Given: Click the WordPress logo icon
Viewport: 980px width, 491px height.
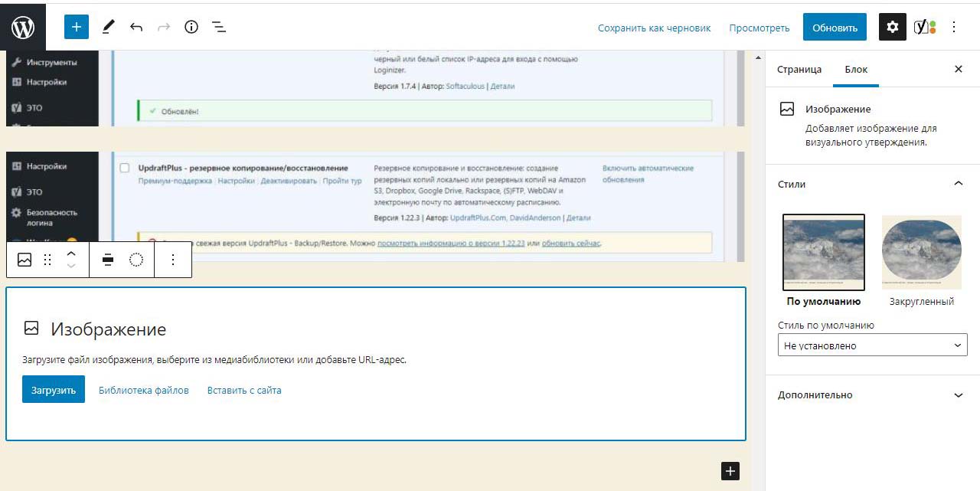Looking at the screenshot, I should 23,28.
